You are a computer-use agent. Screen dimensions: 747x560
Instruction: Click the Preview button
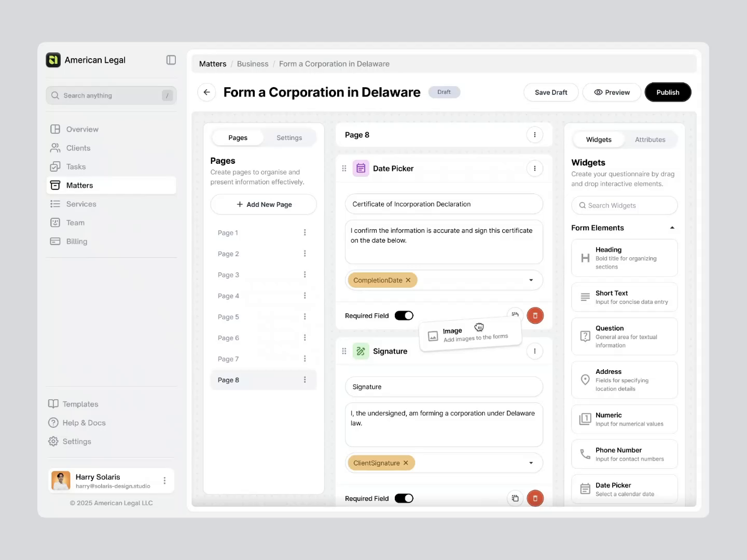click(612, 92)
